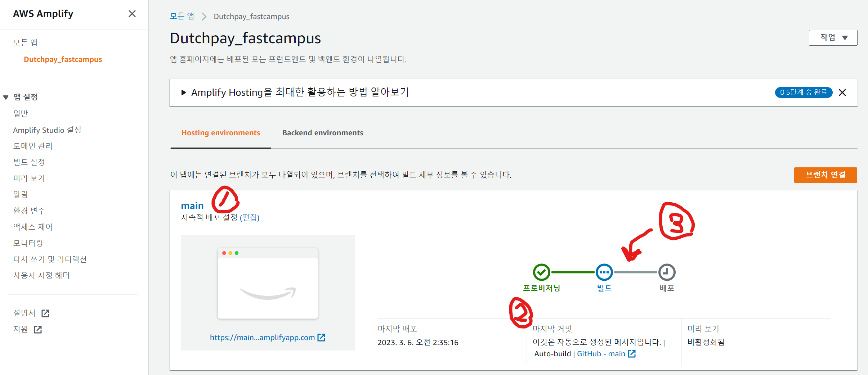Viewport: 868px width, 375px height.
Task: Dismiss the Amplify Hosting tips banner
Action: pyautogui.click(x=842, y=92)
